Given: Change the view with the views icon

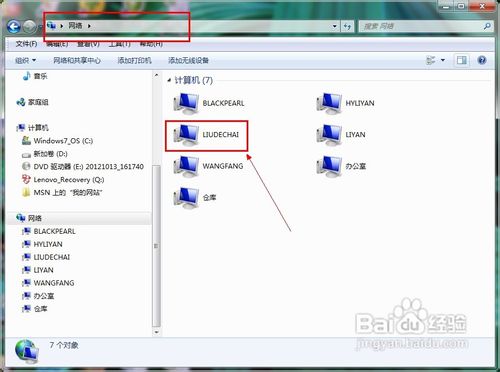Looking at the screenshot, I should point(431,60).
